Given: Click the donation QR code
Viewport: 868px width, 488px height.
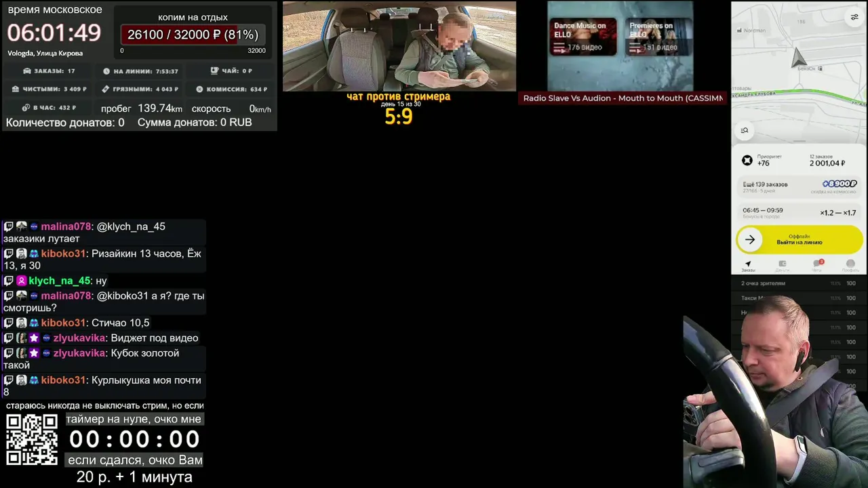Looking at the screenshot, I should pyautogui.click(x=32, y=440).
